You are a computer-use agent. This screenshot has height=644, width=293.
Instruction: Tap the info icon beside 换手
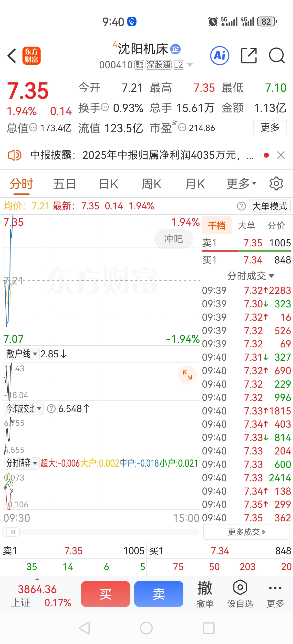coord(105,107)
